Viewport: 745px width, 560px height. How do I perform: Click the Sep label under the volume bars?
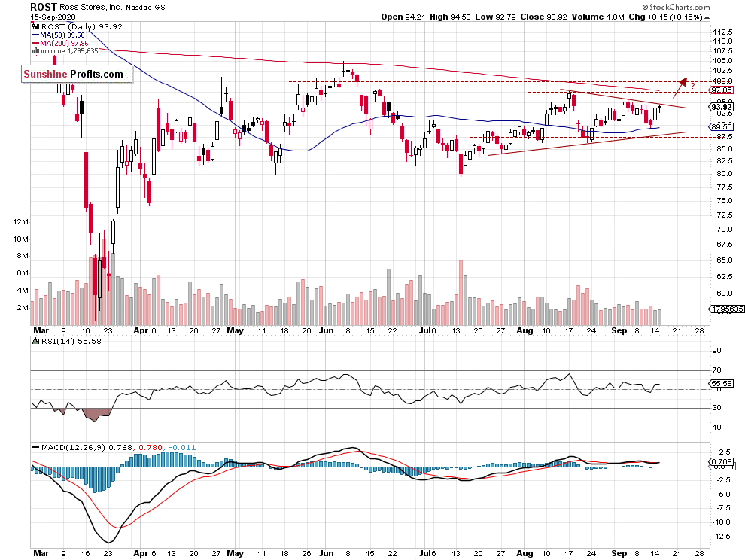[619, 330]
